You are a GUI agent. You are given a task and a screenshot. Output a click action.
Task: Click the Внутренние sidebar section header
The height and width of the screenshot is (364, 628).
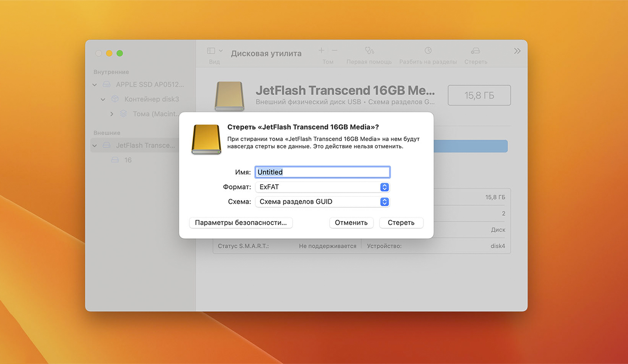pos(111,72)
